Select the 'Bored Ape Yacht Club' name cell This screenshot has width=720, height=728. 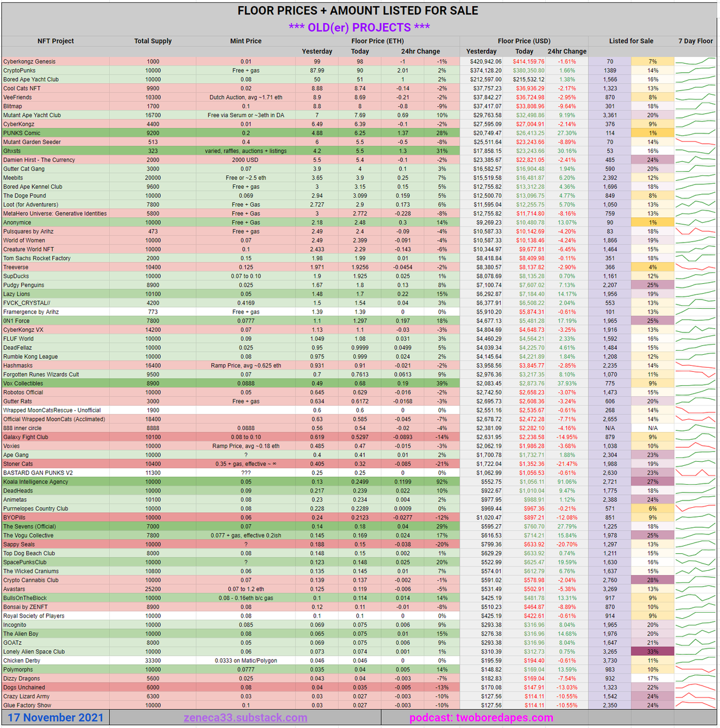55,79
